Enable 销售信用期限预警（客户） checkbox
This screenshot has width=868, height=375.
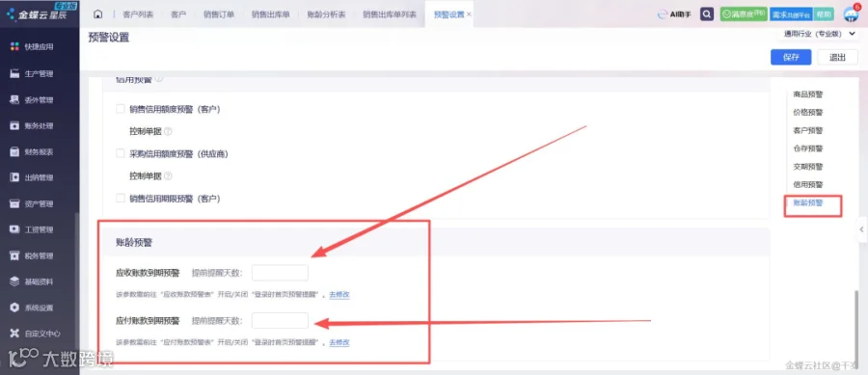tap(121, 198)
